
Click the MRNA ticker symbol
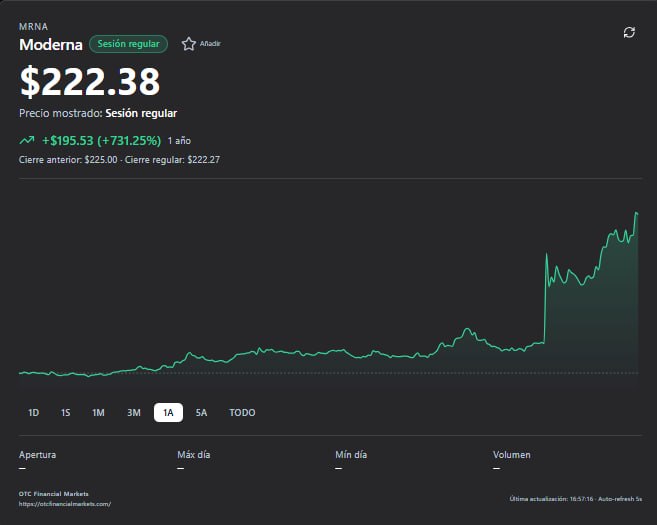[x=34, y=26]
